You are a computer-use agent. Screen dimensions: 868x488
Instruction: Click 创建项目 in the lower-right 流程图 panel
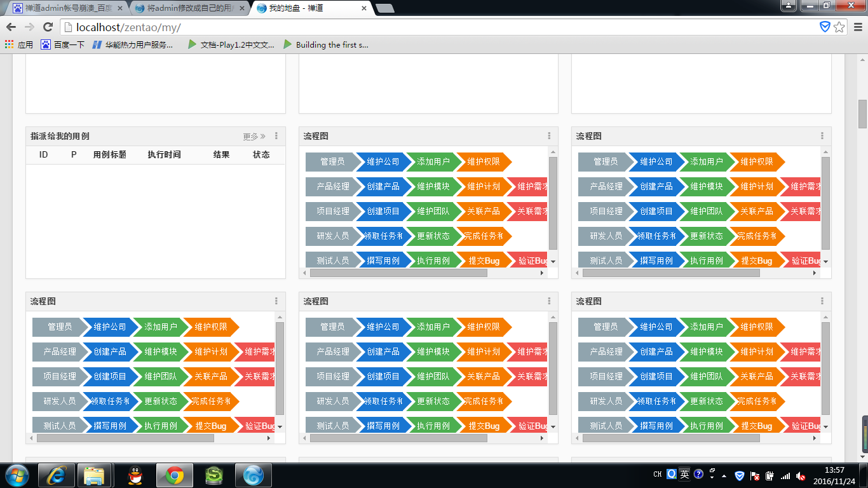click(656, 376)
